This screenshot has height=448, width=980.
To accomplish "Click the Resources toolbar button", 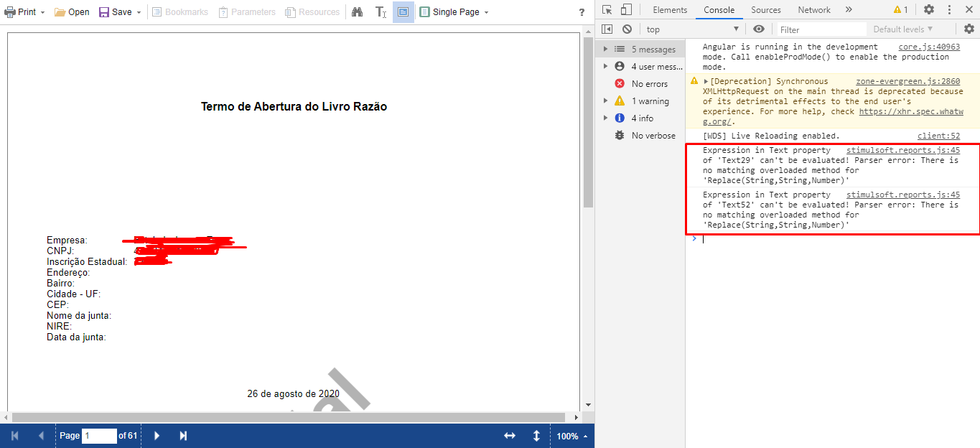I will pos(312,12).
